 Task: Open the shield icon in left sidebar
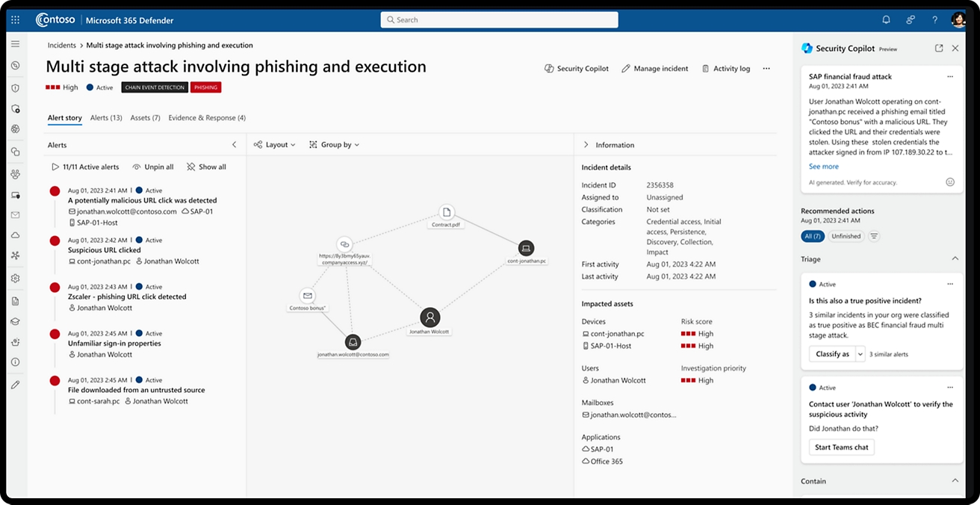click(x=15, y=87)
